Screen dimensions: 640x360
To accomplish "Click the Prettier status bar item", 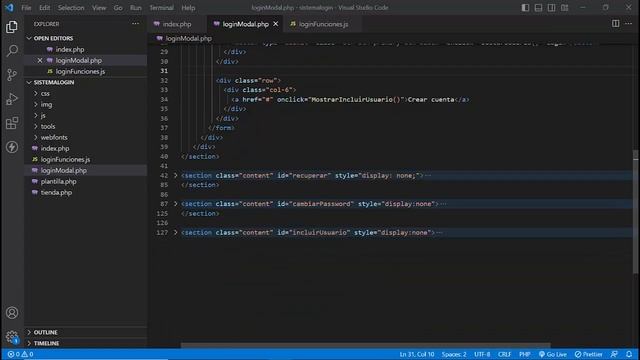I will (589, 354).
